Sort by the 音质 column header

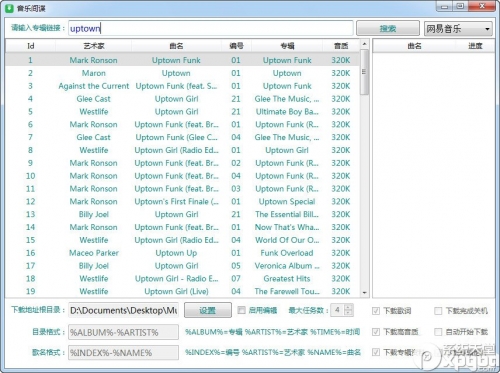[341, 46]
